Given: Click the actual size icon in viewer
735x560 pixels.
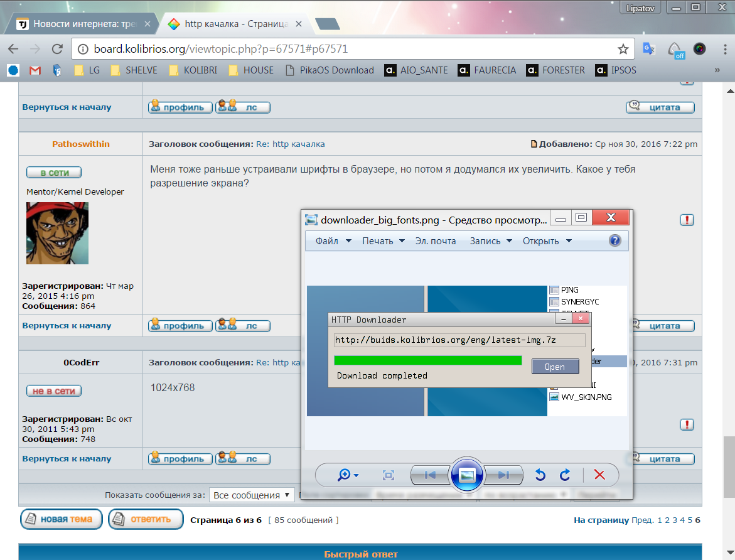Looking at the screenshot, I should pos(389,475).
